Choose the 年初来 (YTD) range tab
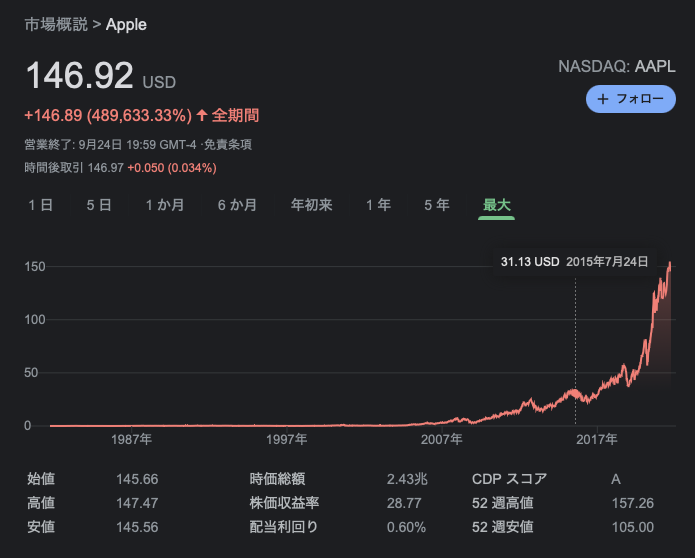The width and height of the screenshot is (695, 558). point(312,205)
